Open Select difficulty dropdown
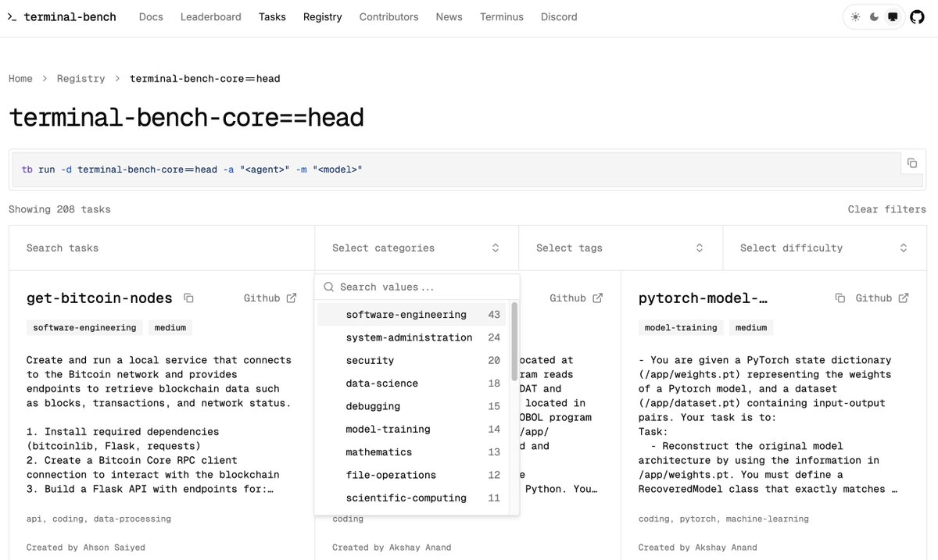This screenshot has width=938, height=560. [825, 248]
